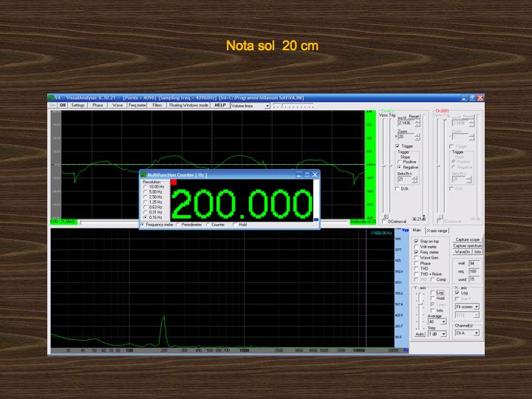
Task: Click the Freq.meter toolbar button
Action: tap(137, 106)
